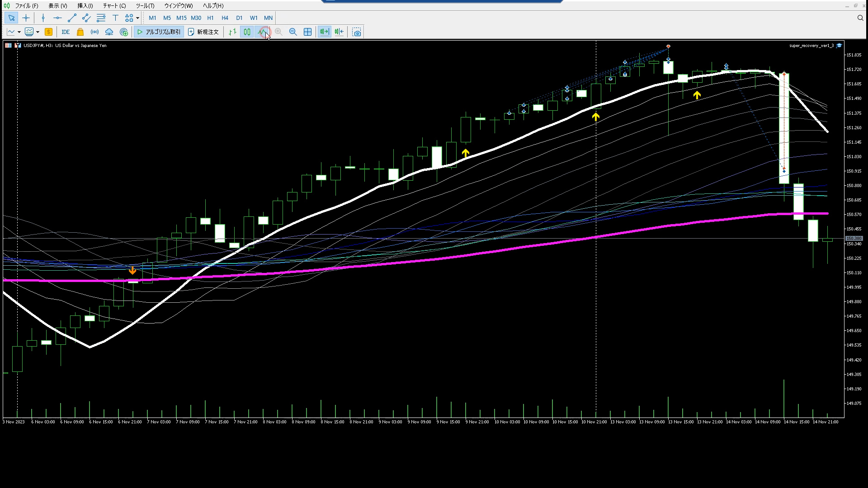This screenshot has height=488, width=868.
Task: Open the チャート (C) menu
Action: 114,6
